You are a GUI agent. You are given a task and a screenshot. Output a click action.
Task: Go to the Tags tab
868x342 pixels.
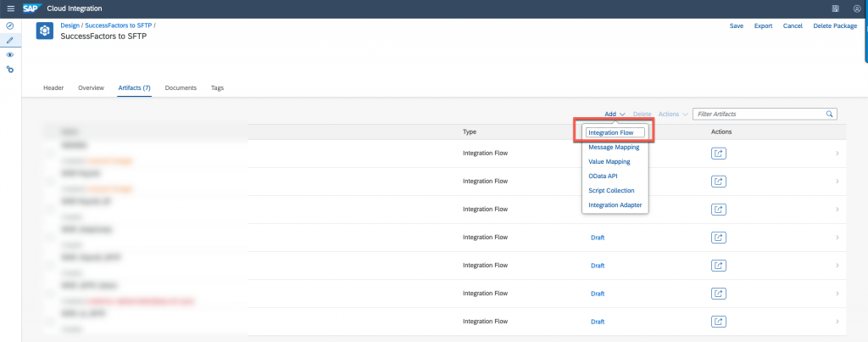(218, 88)
